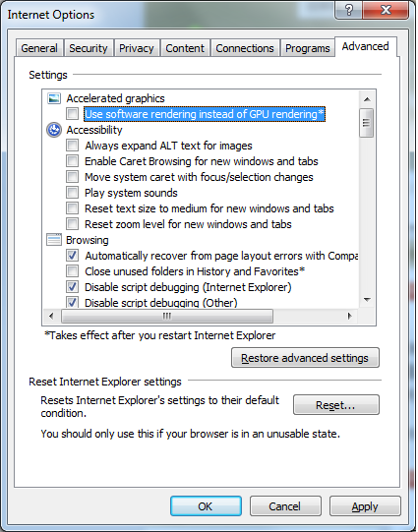The height and width of the screenshot is (532, 418).
Task: Click the settings list scroll down arrow
Action: point(367,300)
